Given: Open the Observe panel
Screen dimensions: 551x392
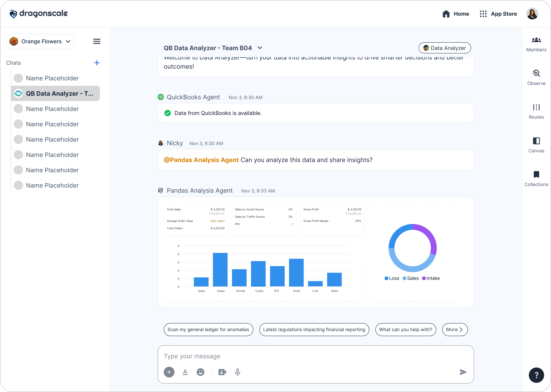Looking at the screenshot, I should (x=536, y=78).
